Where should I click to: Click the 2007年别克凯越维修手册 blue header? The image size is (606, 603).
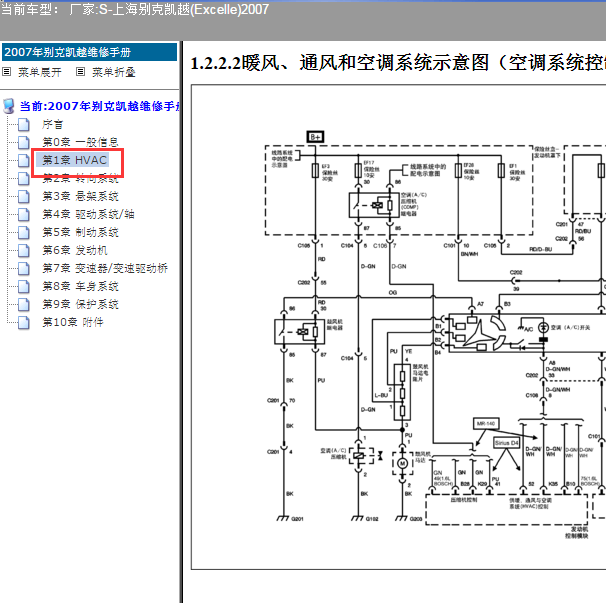89,52
